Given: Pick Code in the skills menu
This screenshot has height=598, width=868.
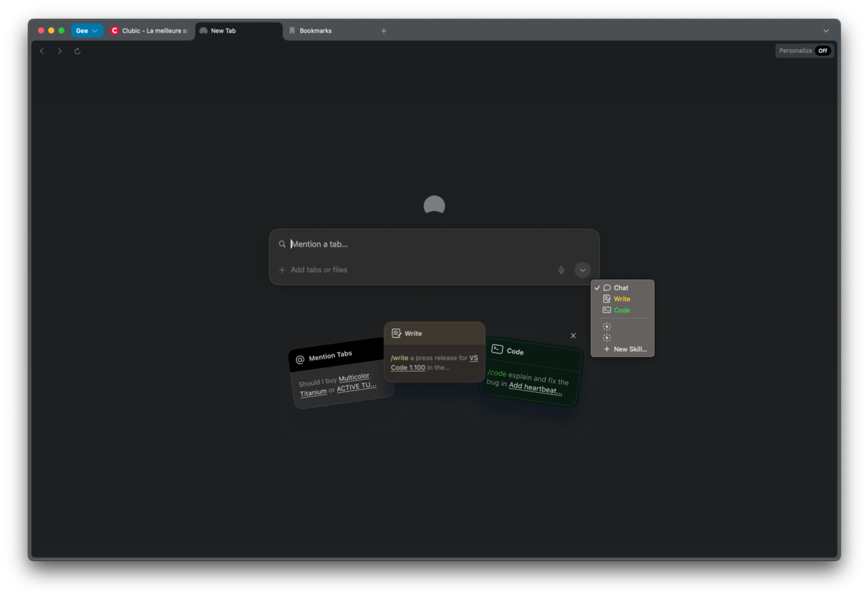Looking at the screenshot, I should click(x=622, y=310).
